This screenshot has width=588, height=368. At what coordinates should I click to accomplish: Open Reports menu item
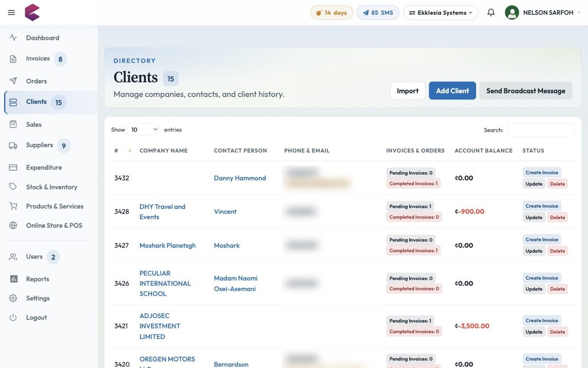pyautogui.click(x=38, y=279)
